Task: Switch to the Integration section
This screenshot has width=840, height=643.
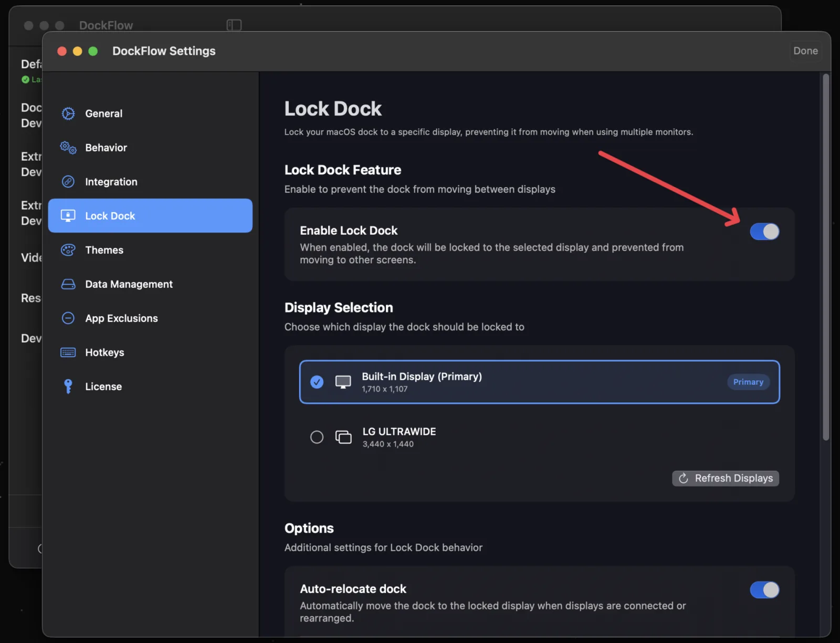Action: point(150,182)
